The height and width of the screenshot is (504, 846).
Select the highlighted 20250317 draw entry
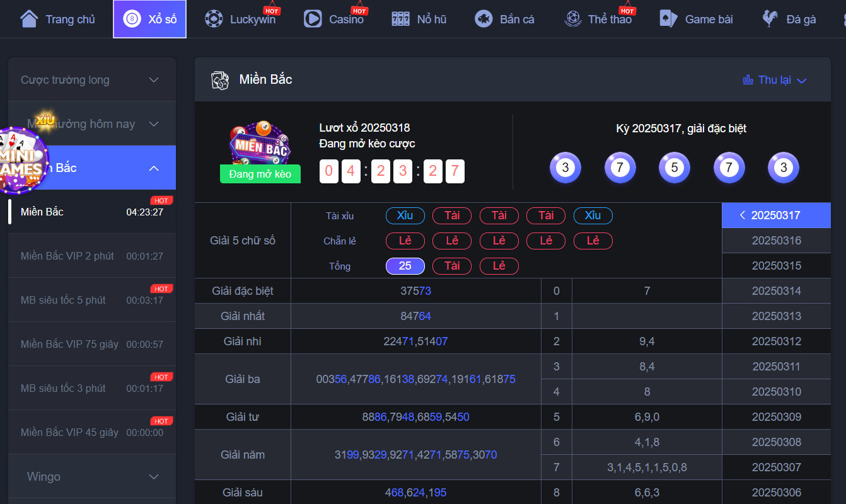776,215
